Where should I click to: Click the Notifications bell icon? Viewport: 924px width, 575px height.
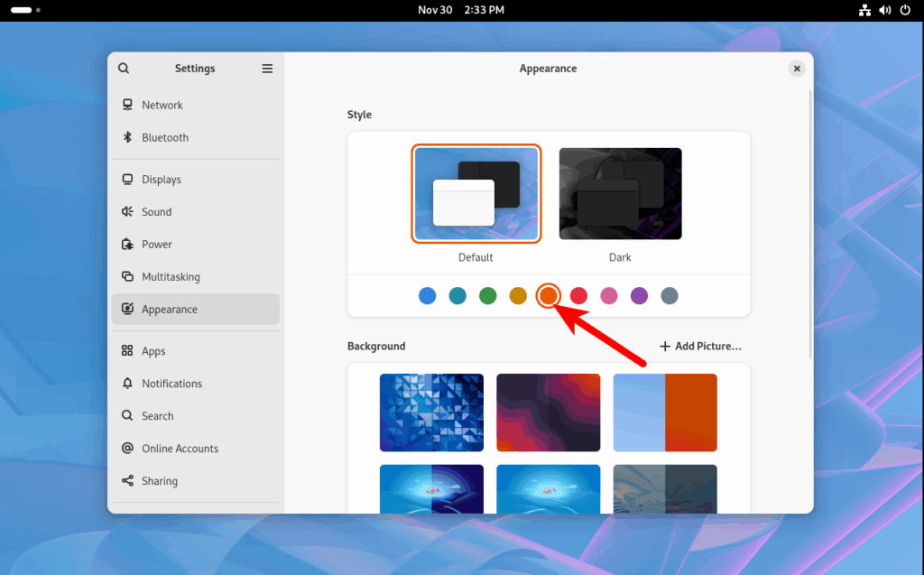point(127,384)
